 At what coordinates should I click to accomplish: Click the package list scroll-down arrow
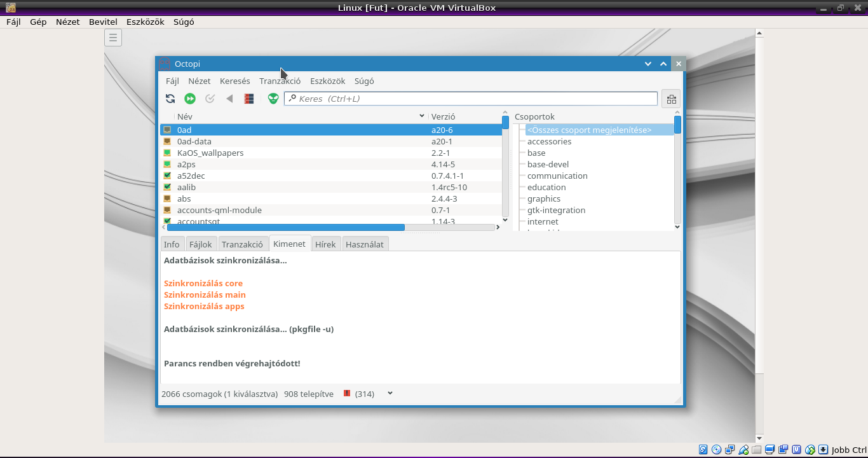(505, 220)
